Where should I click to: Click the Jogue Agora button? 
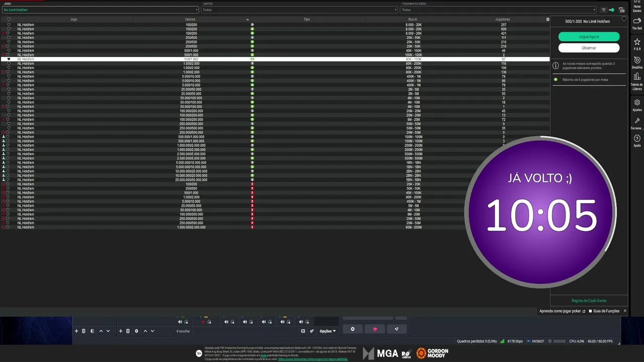(589, 37)
